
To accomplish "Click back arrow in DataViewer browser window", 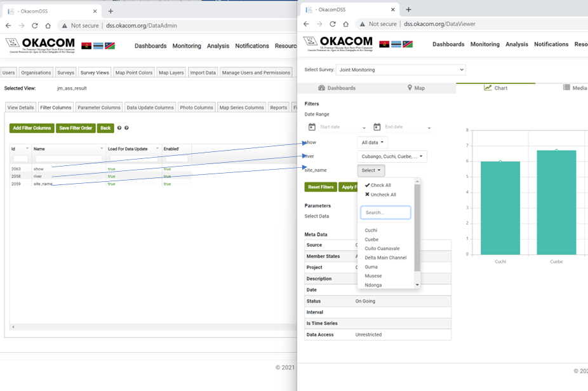I will pyautogui.click(x=306, y=24).
